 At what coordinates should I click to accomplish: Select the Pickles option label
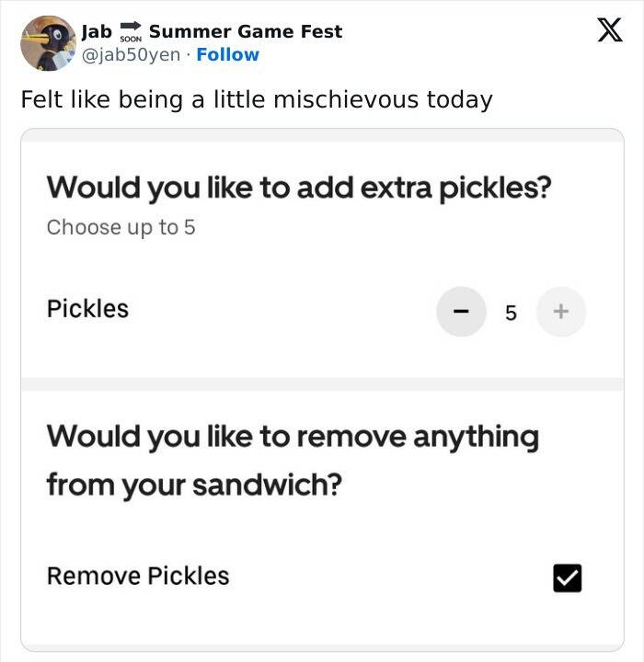tap(87, 309)
